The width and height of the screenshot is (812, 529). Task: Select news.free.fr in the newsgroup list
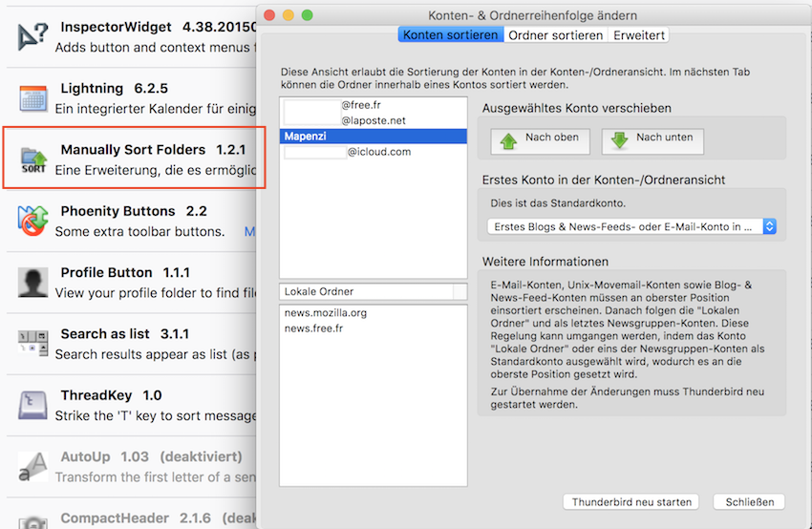click(373, 328)
